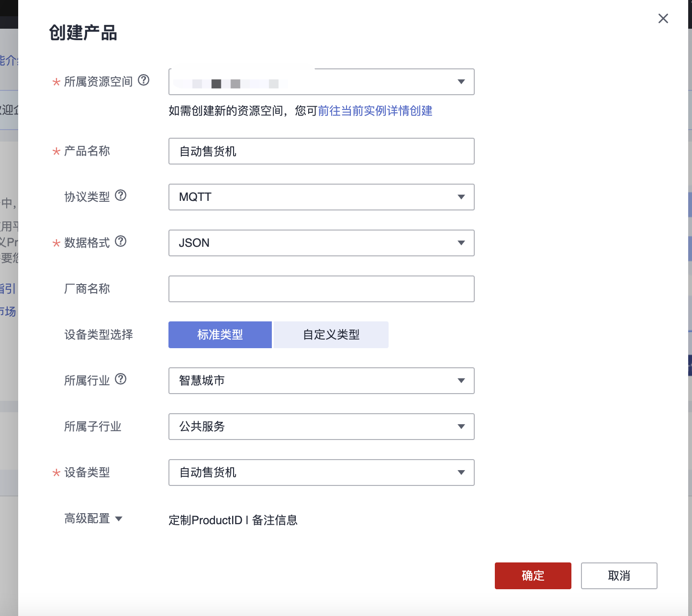This screenshot has height=616, width=692.
Task: Open the 所属资源空间 dropdown
Action: [321, 82]
